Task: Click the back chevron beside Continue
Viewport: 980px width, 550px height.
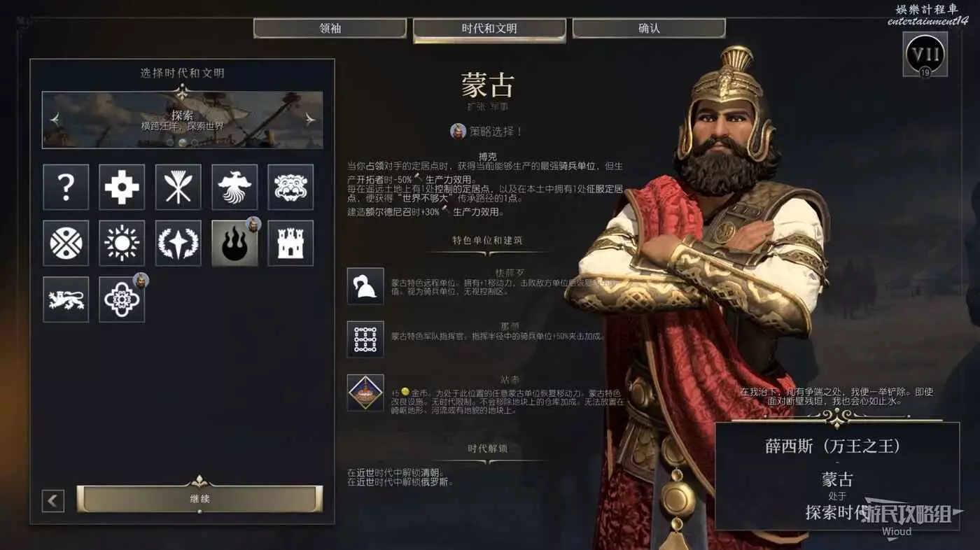Action: [x=53, y=500]
